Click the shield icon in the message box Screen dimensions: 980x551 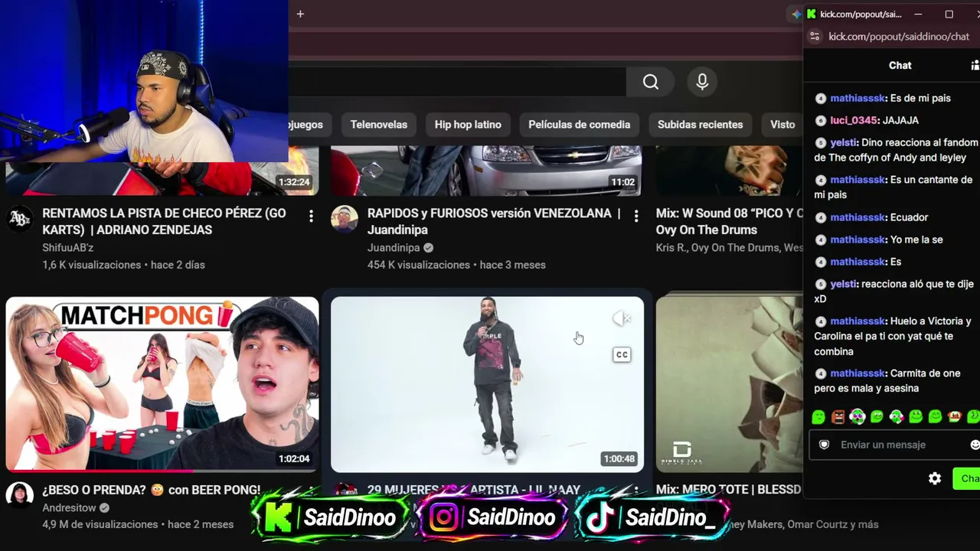(825, 445)
